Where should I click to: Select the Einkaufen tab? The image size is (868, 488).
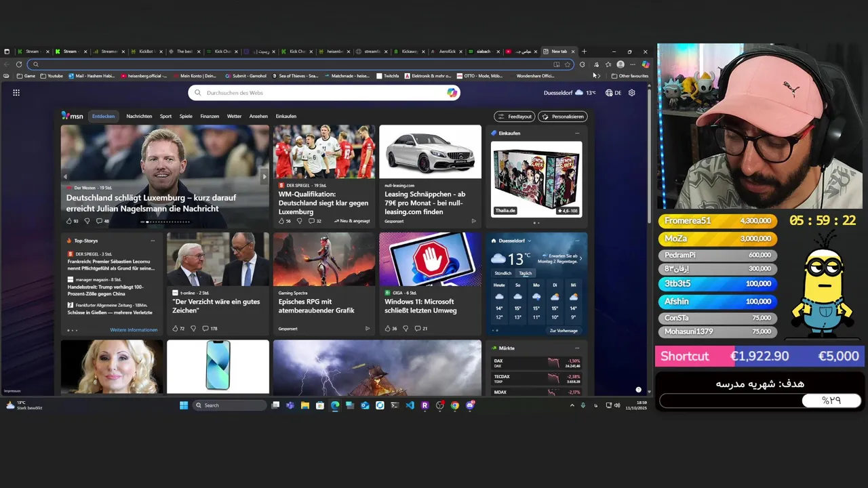(286, 117)
